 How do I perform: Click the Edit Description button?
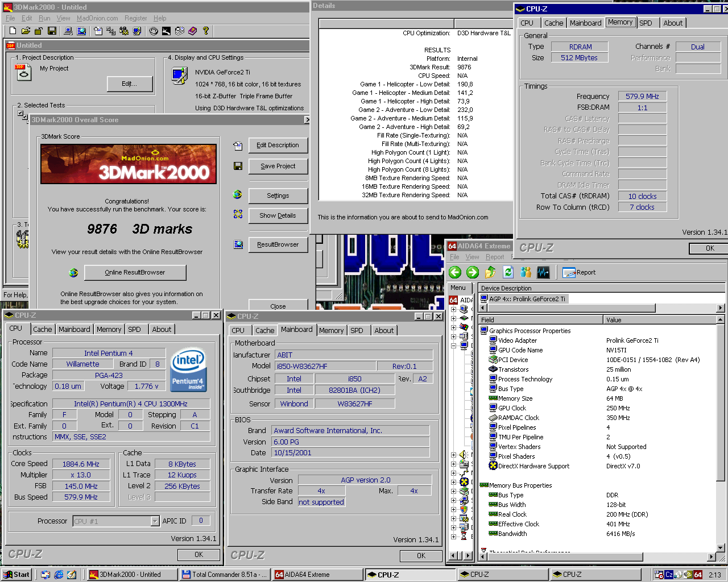278,145
